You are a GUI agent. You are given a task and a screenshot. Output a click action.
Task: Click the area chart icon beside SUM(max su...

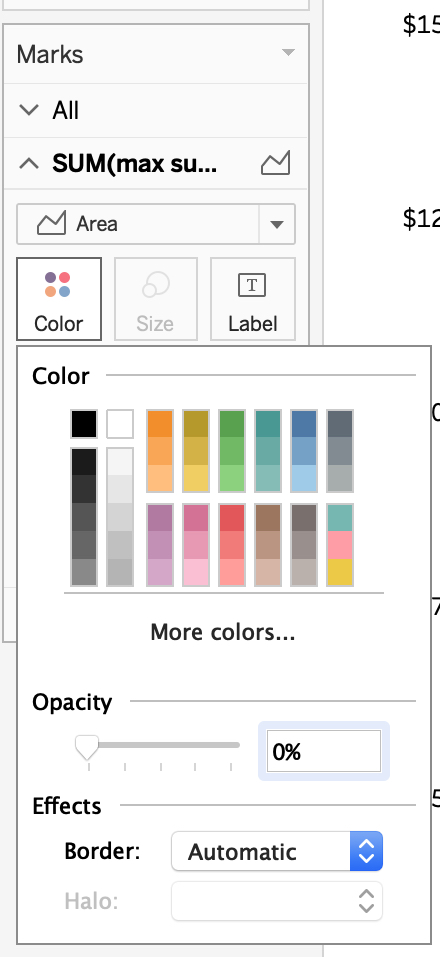tap(275, 164)
